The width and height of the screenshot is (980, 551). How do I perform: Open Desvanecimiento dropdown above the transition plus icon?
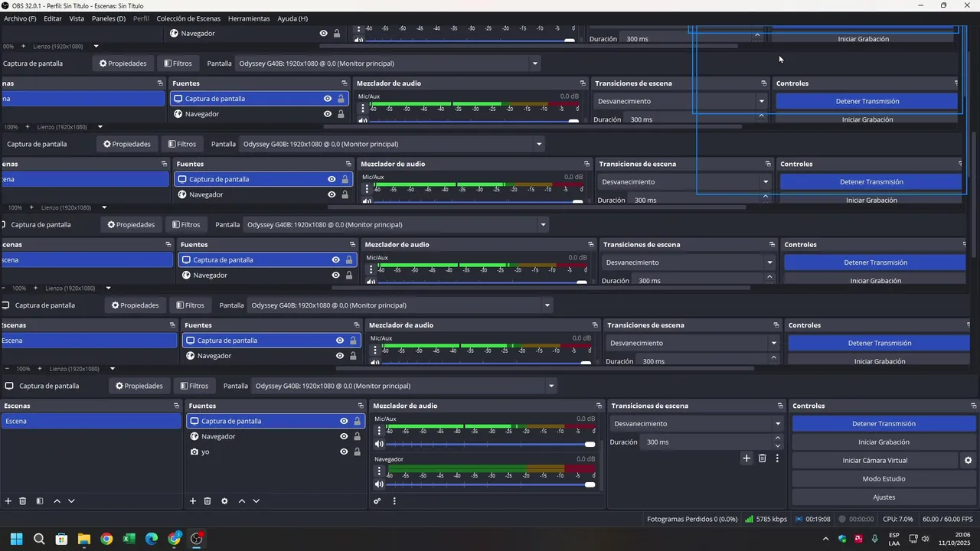697,424
